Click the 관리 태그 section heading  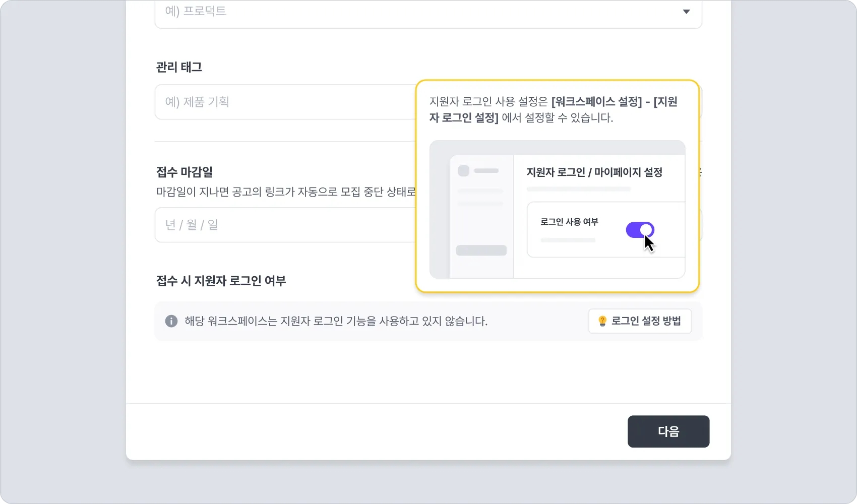tap(179, 67)
